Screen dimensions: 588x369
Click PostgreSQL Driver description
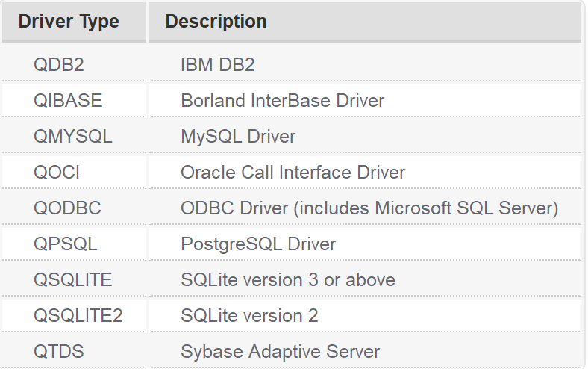pyautogui.click(x=258, y=244)
